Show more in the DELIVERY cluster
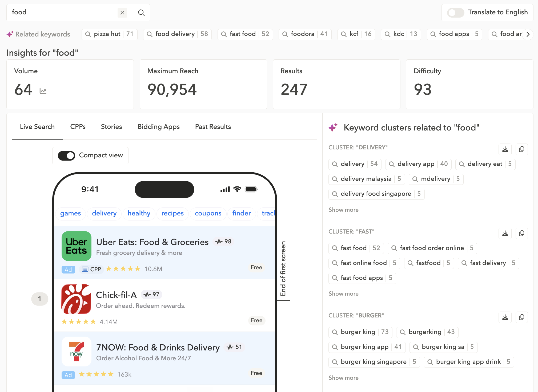 point(343,210)
